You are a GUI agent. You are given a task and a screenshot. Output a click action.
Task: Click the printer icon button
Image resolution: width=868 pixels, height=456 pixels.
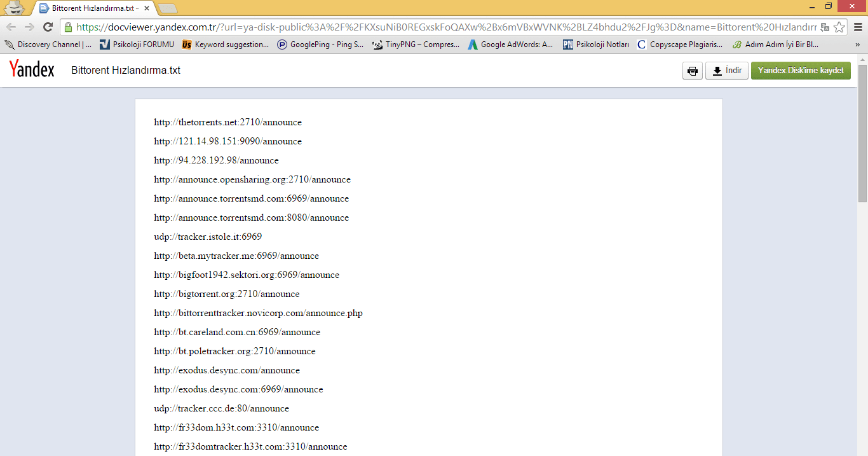(693, 71)
